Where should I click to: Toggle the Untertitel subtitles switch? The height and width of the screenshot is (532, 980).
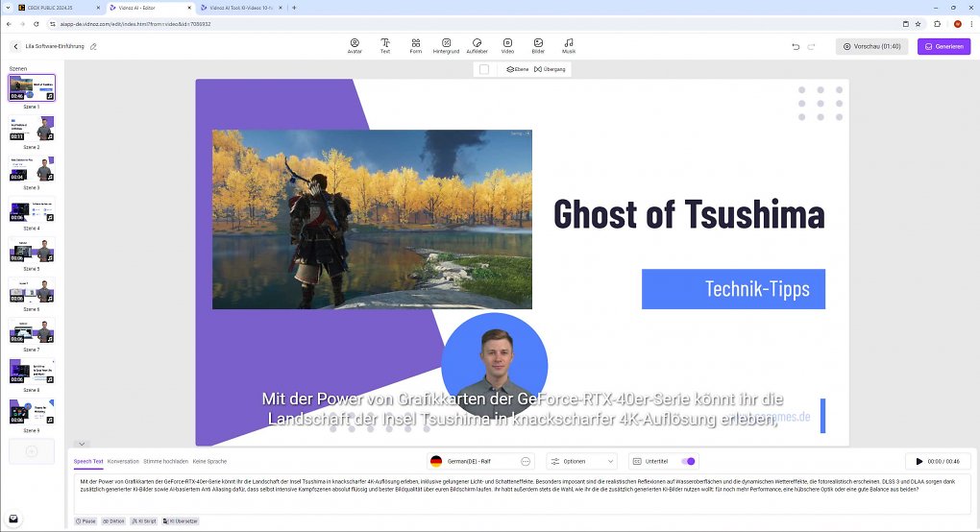point(688,462)
